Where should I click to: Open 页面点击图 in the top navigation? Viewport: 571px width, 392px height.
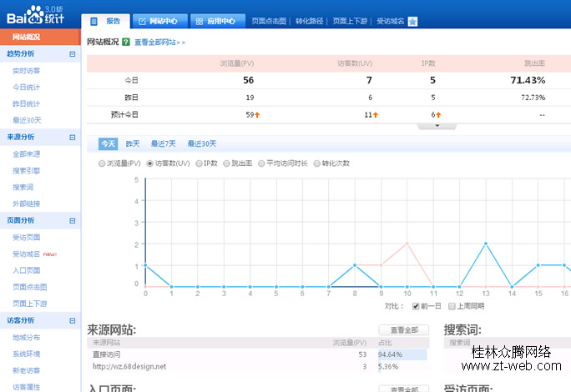pyautogui.click(x=269, y=21)
